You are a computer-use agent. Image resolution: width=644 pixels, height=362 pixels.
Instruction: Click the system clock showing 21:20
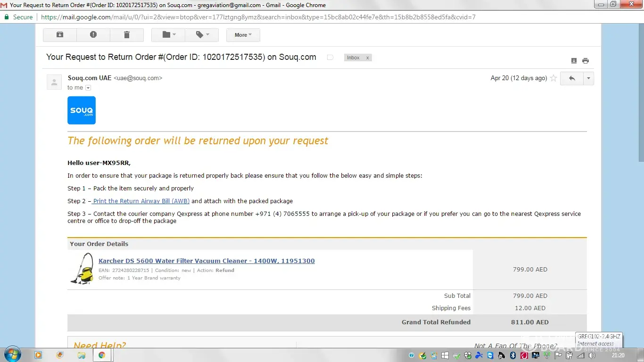click(x=618, y=355)
